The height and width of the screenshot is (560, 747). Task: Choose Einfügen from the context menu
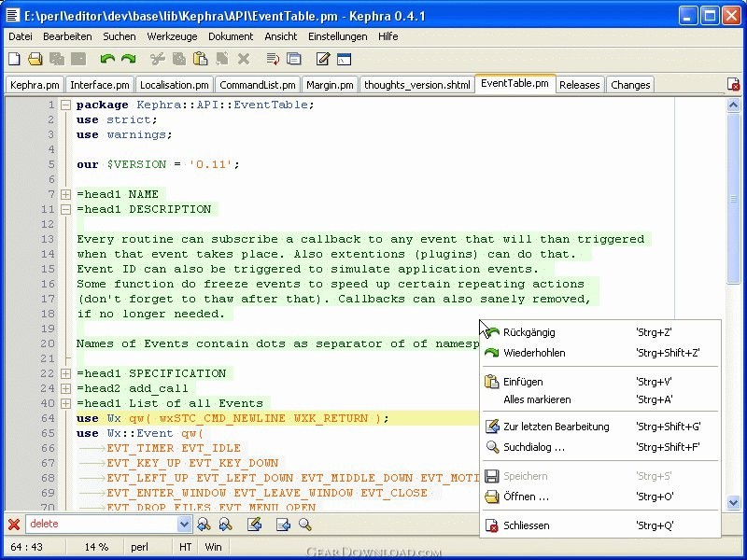point(600,382)
